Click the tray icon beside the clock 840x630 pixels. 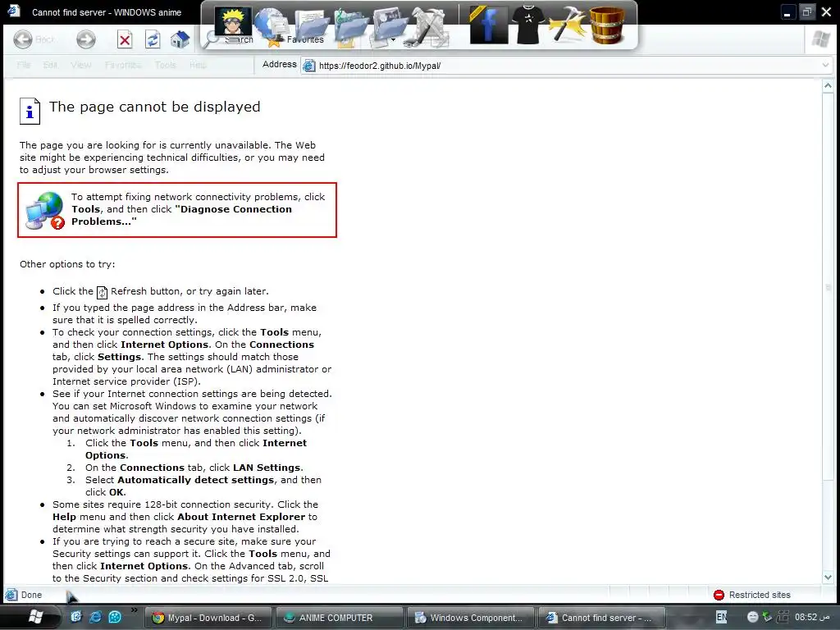(x=783, y=617)
